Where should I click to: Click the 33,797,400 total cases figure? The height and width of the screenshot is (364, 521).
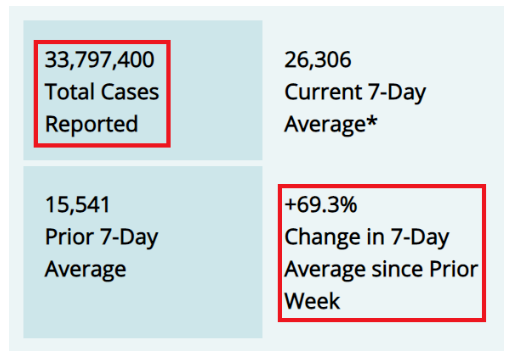(99, 60)
